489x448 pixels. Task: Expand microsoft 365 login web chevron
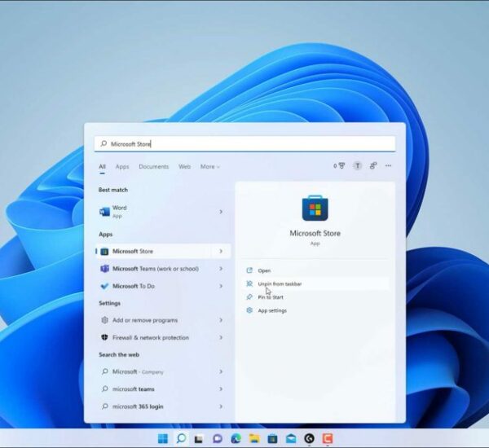[221, 406]
